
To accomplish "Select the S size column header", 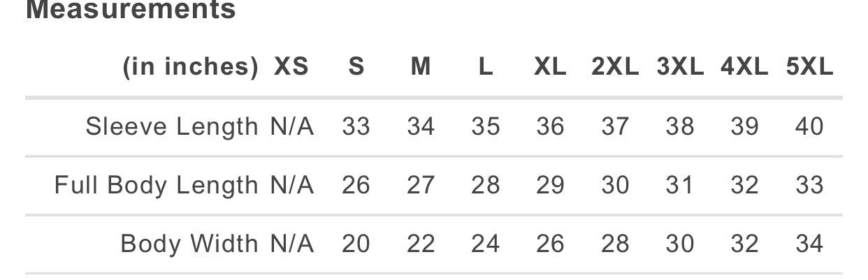I will [356, 67].
